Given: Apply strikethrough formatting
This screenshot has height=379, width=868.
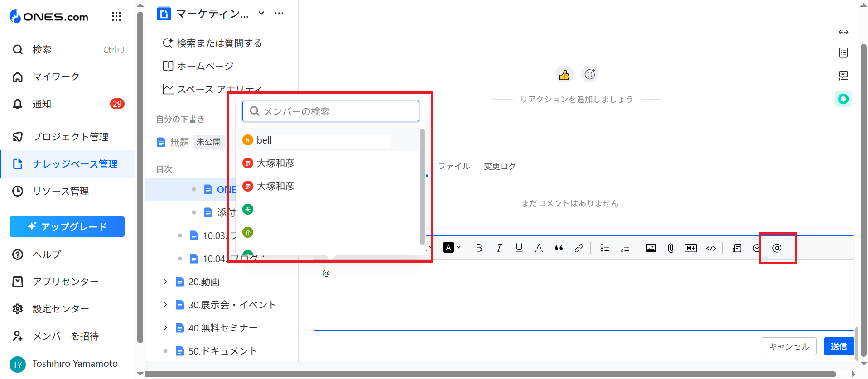Looking at the screenshot, I should 539,248.
